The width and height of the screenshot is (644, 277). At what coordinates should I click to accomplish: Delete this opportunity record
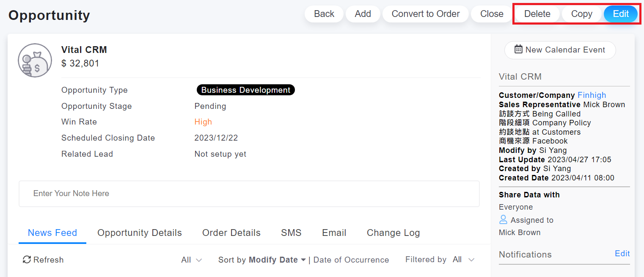[537, 14]
